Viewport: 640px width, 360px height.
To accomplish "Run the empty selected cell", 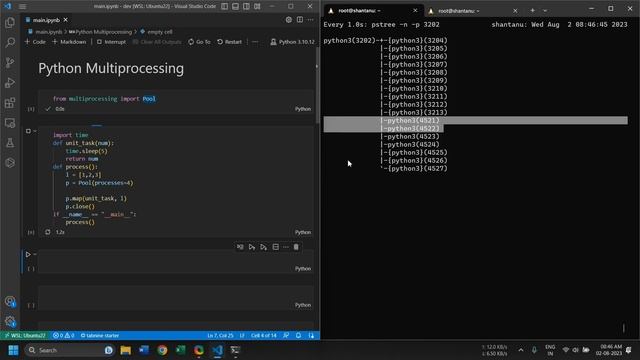I will pos(28,254).
